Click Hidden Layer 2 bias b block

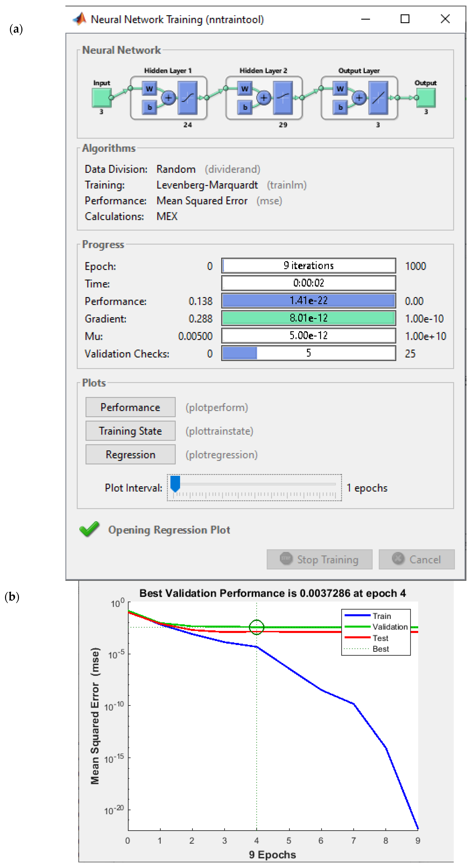pyautogui.click(x=245, y=108)
